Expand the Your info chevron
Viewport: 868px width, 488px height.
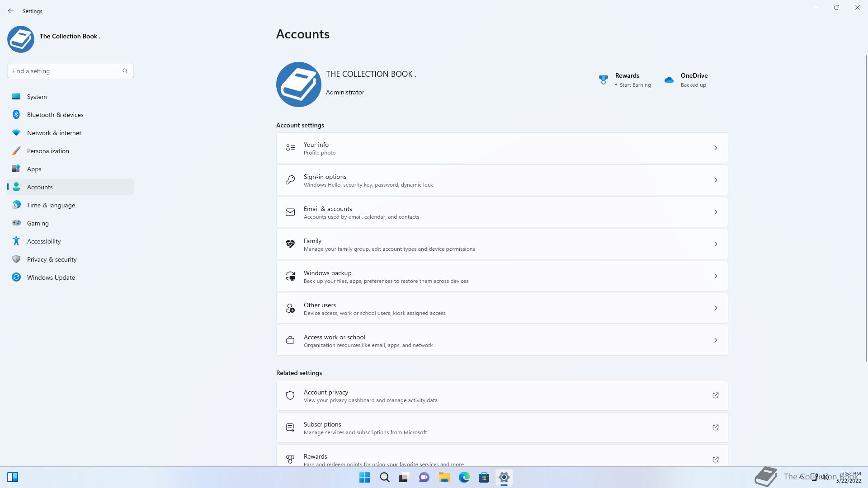click(x=716, y=148)
